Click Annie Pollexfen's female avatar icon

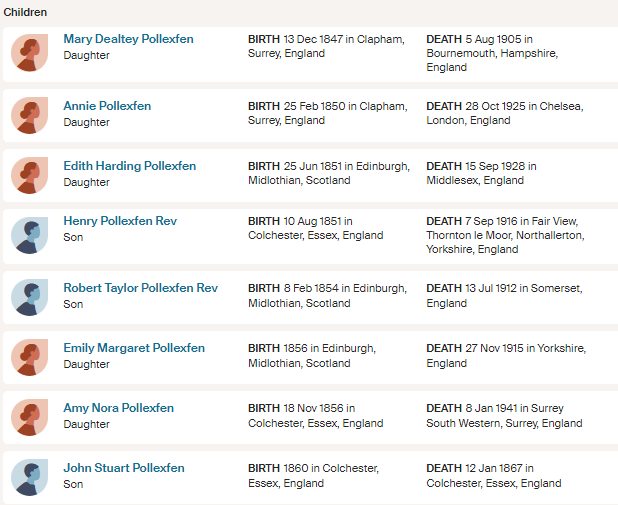pos(30,114)
